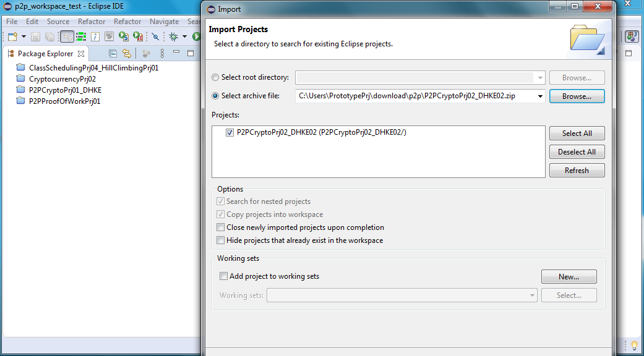Click the green Run button in the toolbar
This screenshot has height=356, width=644.
196,37
